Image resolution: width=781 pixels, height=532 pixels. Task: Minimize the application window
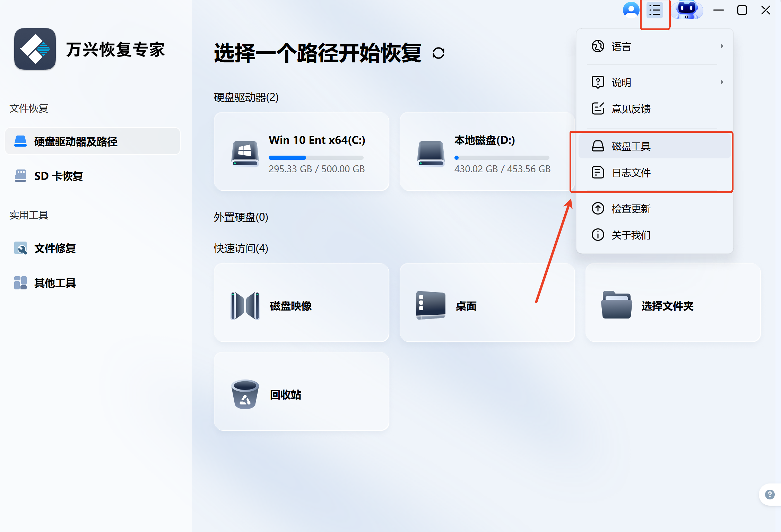[718, 10]
